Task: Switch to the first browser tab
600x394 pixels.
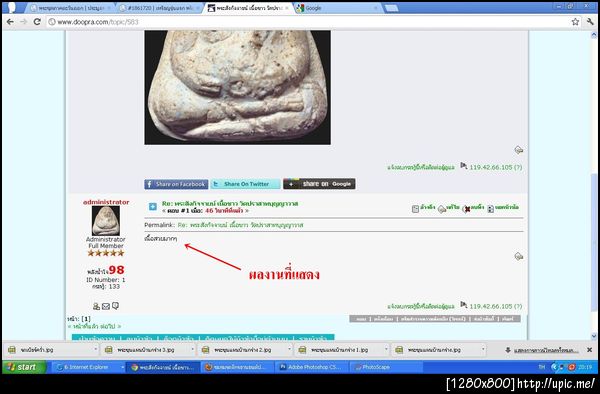Action: click(x=70, y=8)
